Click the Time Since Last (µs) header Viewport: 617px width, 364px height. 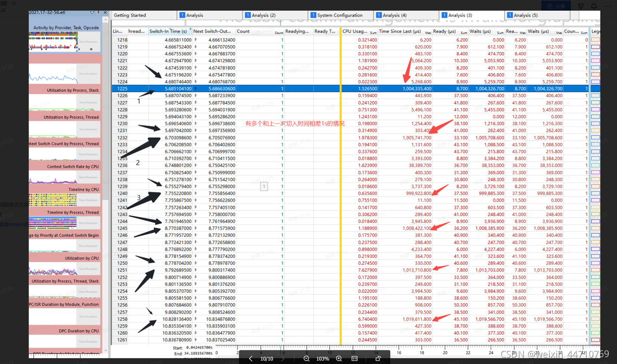coord(405,31)
